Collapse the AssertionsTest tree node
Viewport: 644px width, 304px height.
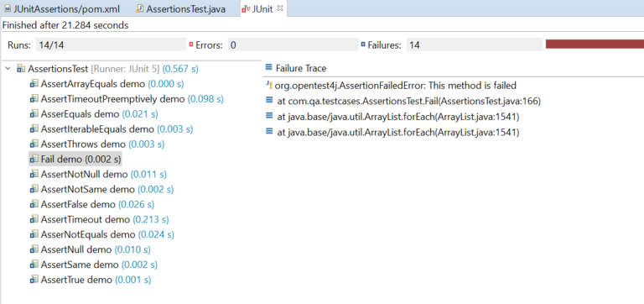coord(8,69)
